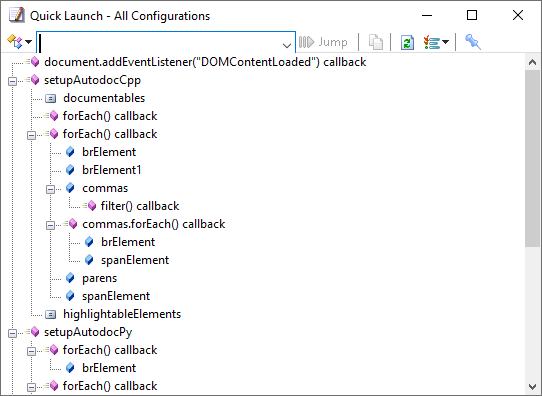542x396 pixels.
Task: Open the filter options list icon
Action: [432, 43]
